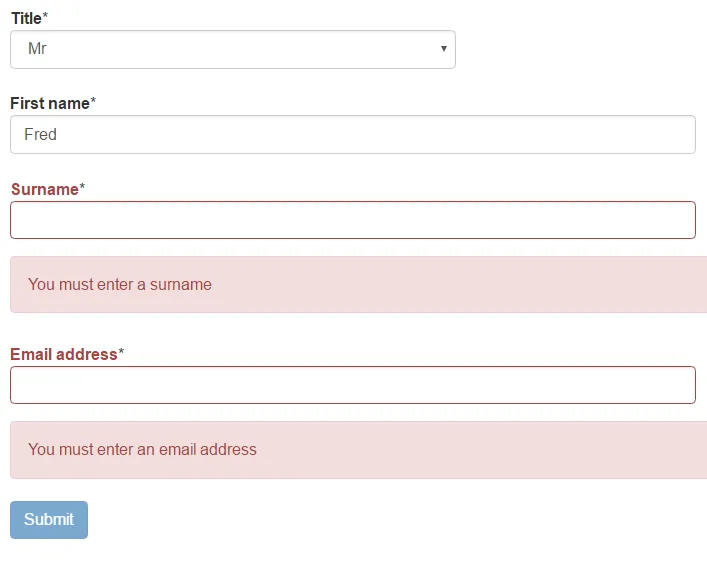
Task: Click the red Surname label
Action: [x=44, y=189]
